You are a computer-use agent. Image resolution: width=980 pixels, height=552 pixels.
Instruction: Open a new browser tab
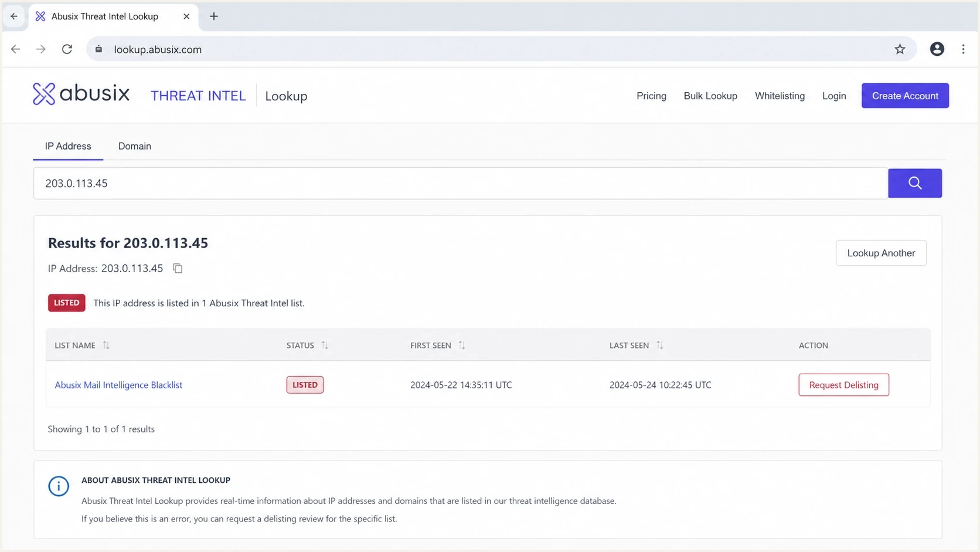click(x=214, y=16)
